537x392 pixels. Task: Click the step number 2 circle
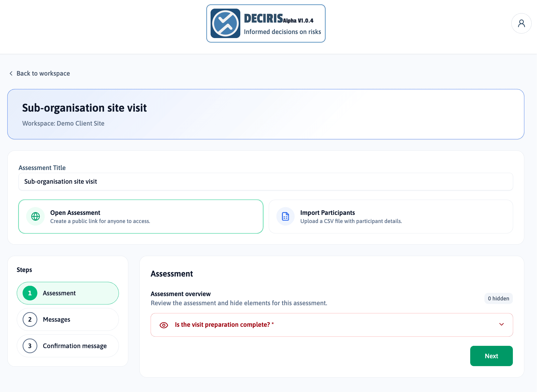click(x=30, y=319)
